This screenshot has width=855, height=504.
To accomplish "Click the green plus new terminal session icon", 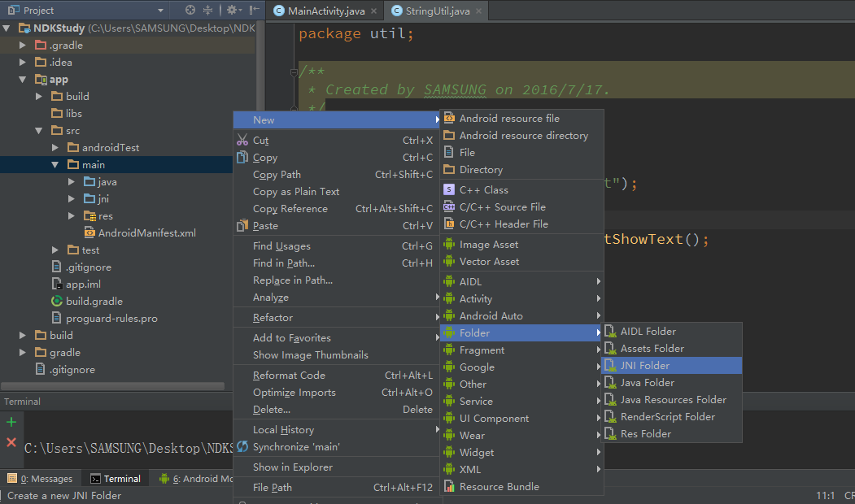I will 11,422.
